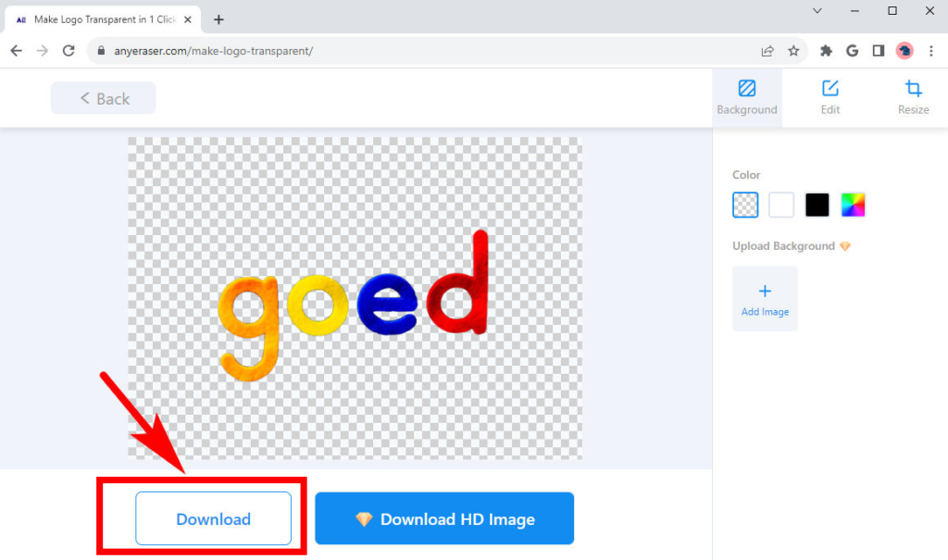Open the extensions puzzle icon

pyautogui.click(x=825, y=51)
